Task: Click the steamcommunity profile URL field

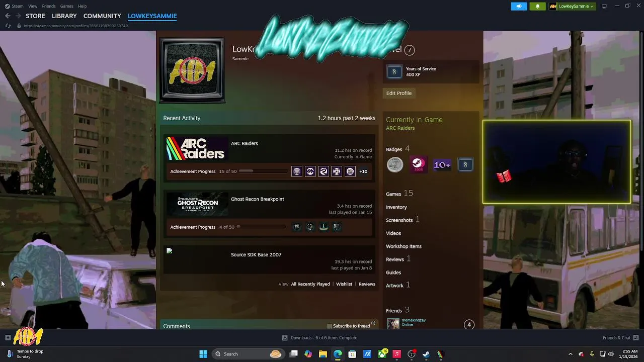Action: pyautogui.click(x=75, y=26)
